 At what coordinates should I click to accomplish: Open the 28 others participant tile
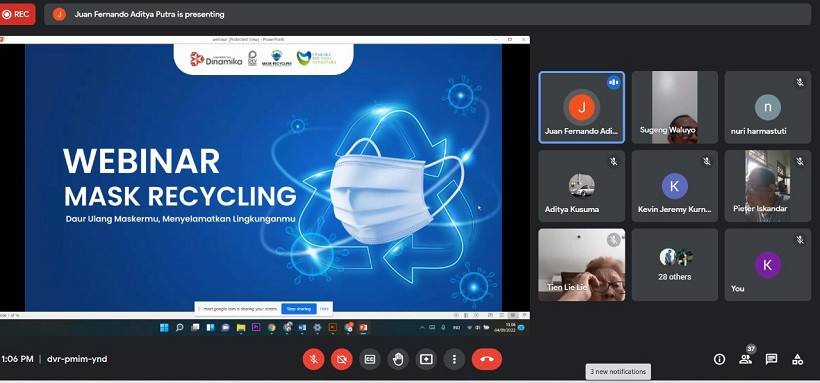(675, 265)
